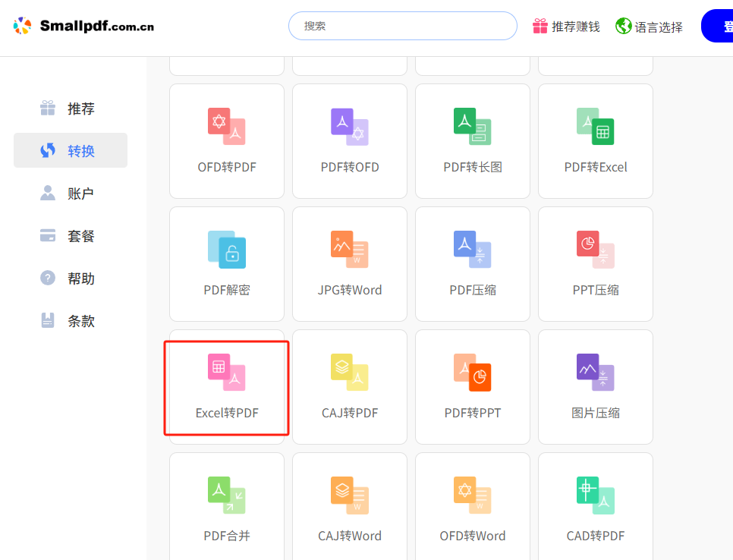733x560 pixels.
Task: Click the Smallpdf.com.cn site name text
Action: click(97, 26)
